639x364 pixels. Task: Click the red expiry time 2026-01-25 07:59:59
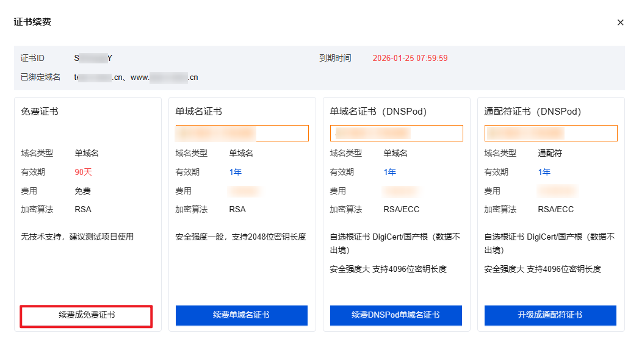(410, 59)
